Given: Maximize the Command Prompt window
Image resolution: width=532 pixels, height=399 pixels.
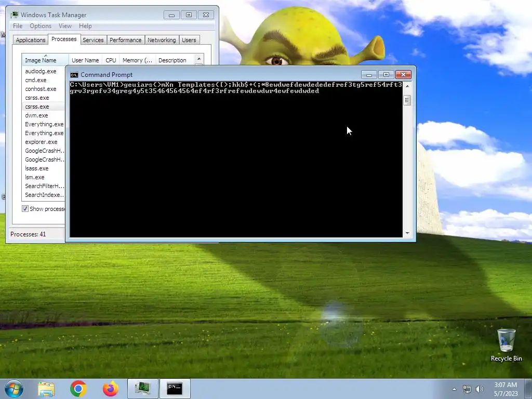Looking at the screenshot, I should tap(386, 75).
